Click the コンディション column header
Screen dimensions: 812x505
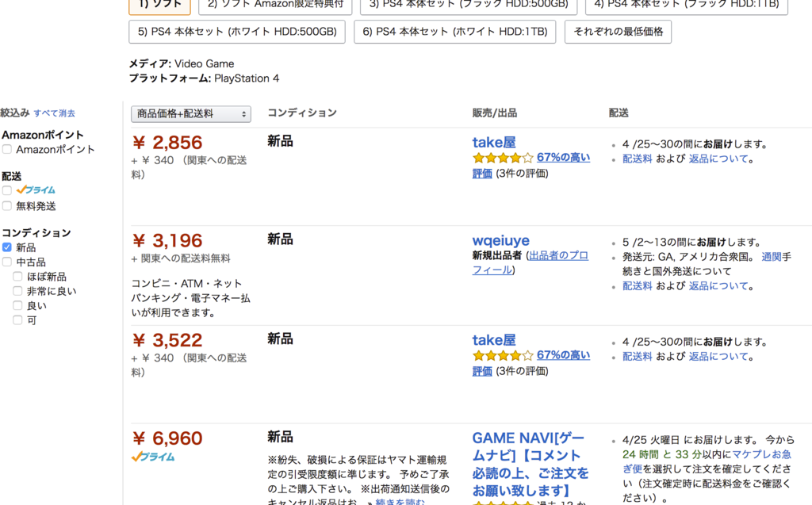coord(302,113)
